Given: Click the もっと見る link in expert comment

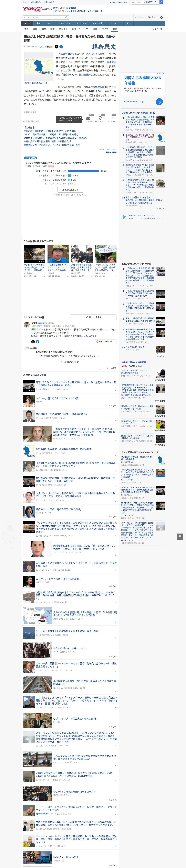Looking at the screenshot, I should [91, 336].
